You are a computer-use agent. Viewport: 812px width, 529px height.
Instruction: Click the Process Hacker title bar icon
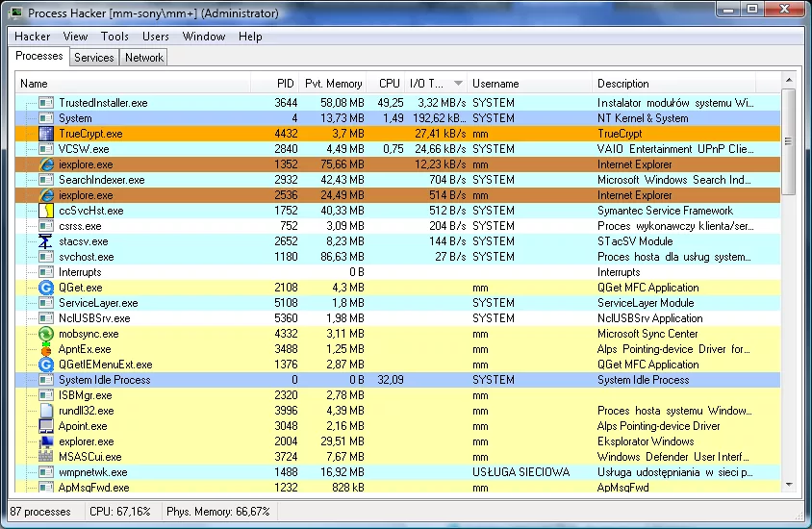[x=16, y=13]
